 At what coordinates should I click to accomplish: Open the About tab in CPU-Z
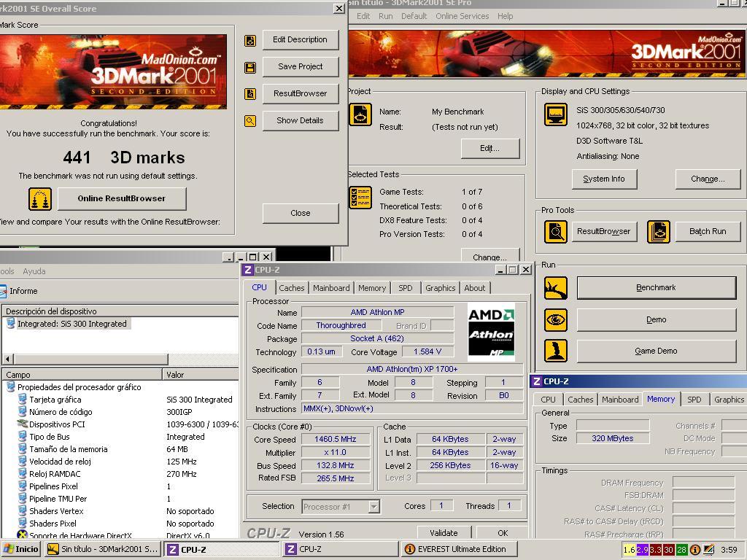click(x=474, y=288)
